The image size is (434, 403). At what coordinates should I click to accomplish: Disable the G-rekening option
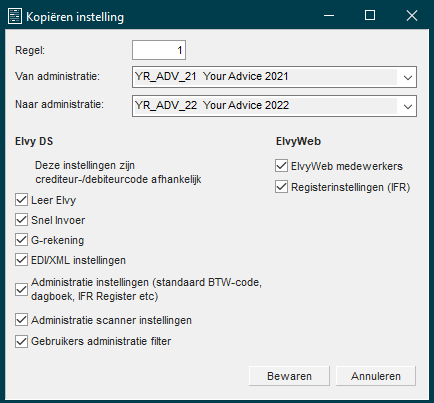pos(21,240)
